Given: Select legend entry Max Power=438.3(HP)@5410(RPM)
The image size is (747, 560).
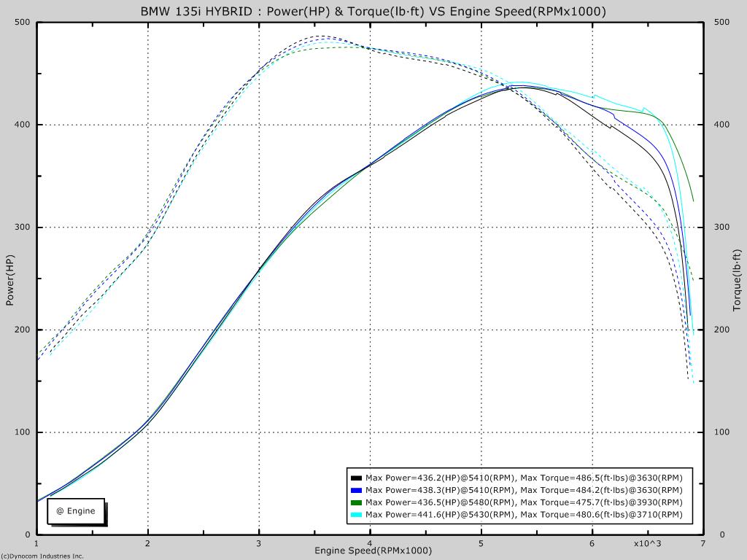Looking at the screenshot, I should coord(524,491).
